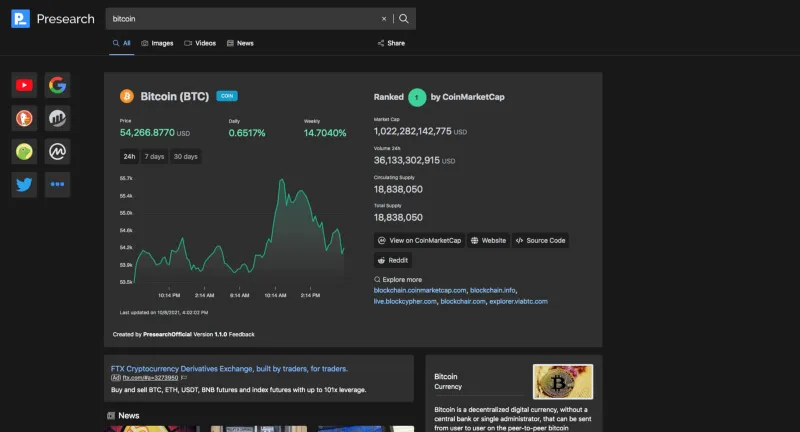The height and width of the screenshot is (432, 800).
Task: Click the bar-chart provider icon in sidebar
Action: tap(57, 118)
